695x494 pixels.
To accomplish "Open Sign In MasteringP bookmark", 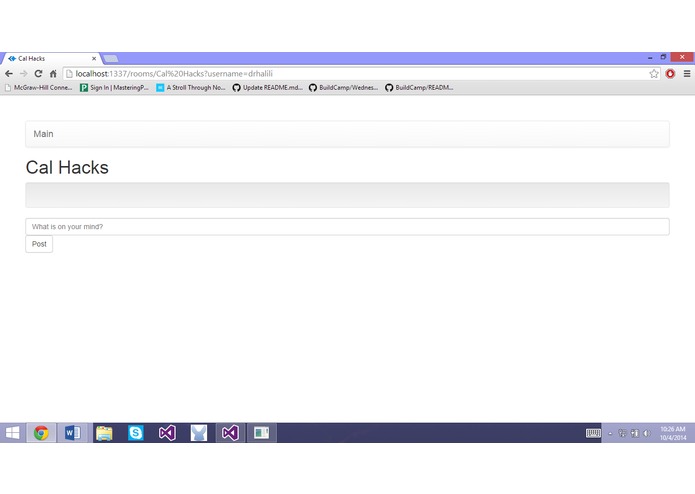I will click(114, 88).
